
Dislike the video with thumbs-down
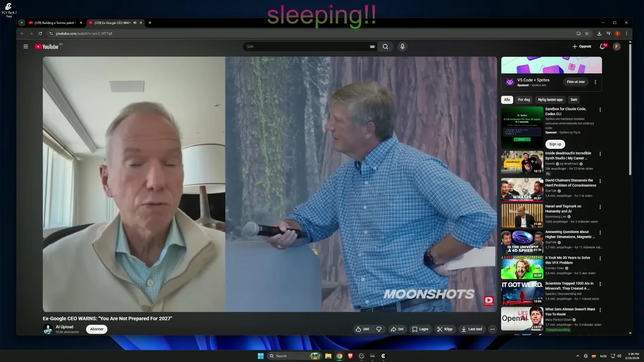(379, 329)
